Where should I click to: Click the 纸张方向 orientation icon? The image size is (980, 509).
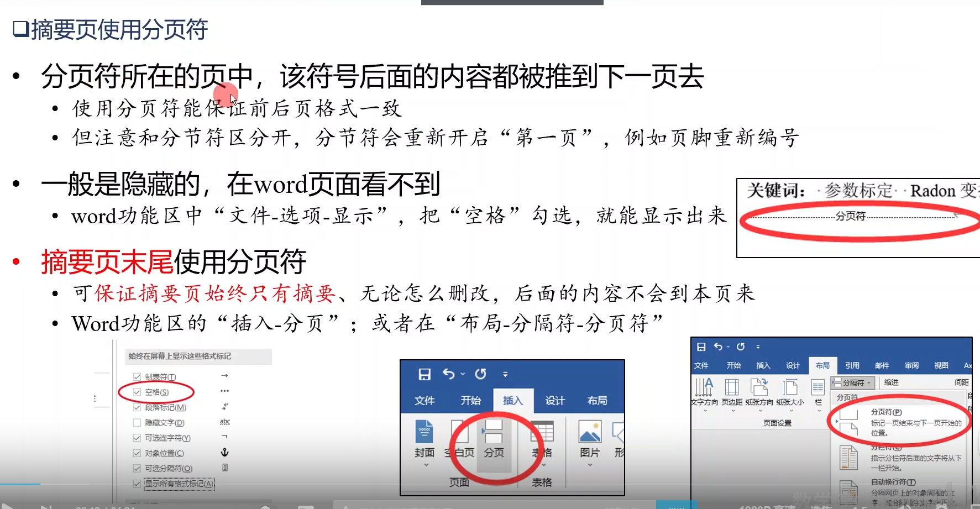pyautogui.click(x=759, y=387)
